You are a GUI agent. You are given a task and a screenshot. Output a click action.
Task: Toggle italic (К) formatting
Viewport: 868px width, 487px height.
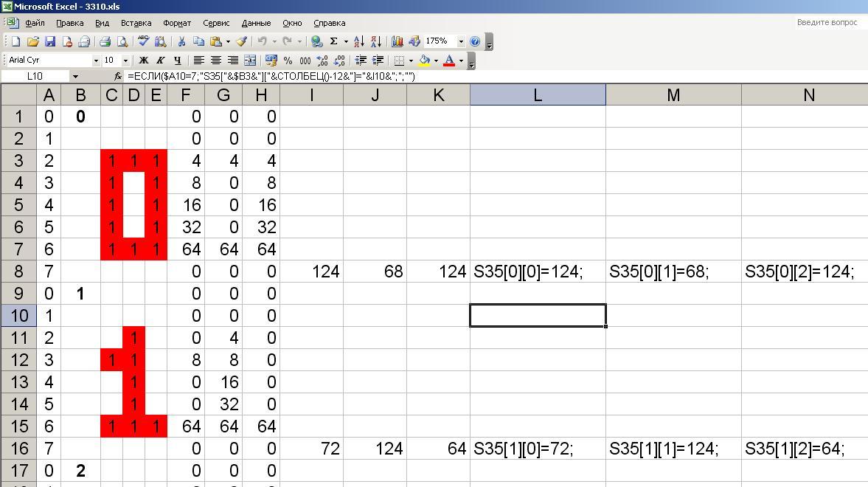(x=161, y=61)
